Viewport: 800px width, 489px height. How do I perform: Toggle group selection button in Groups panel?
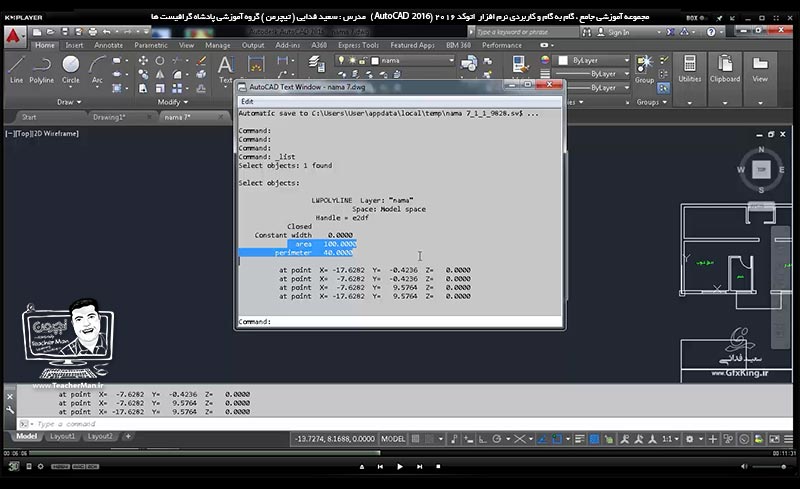coord(663,88)
